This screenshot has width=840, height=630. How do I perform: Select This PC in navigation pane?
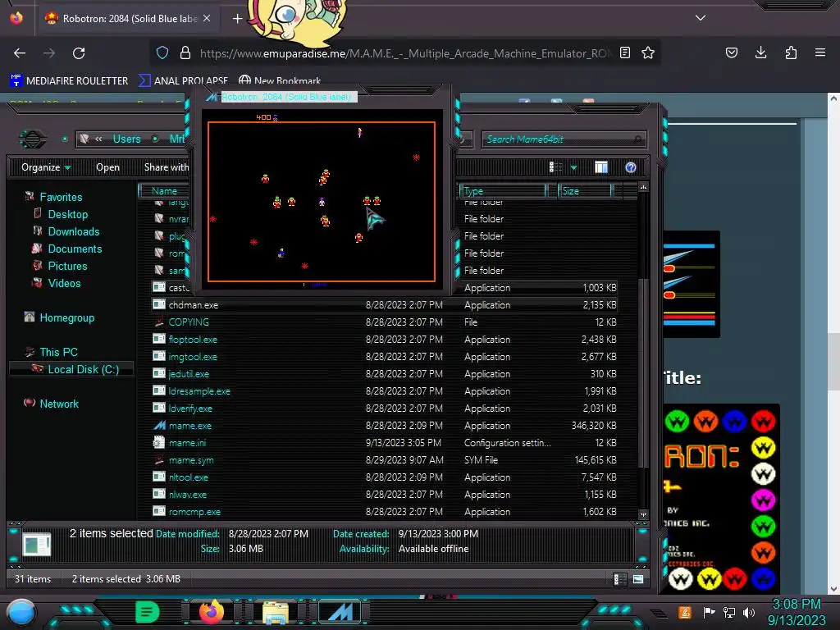coord(58,352)
